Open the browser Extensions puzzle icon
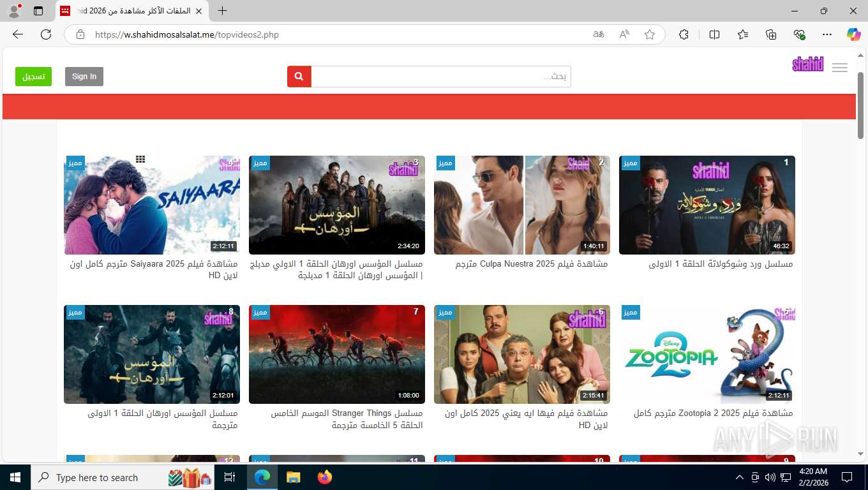This screenshot has height=490, width=868. 684,34
